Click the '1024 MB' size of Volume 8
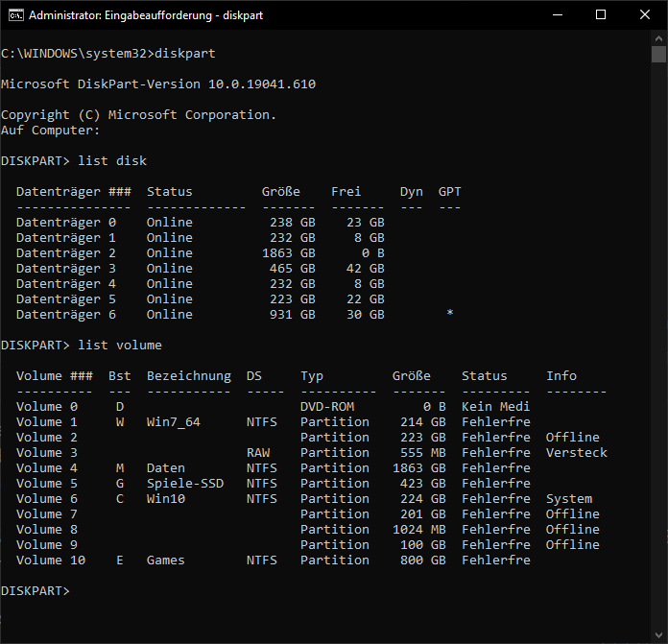The height and width of the screenshot is (644, 668). 419,529
